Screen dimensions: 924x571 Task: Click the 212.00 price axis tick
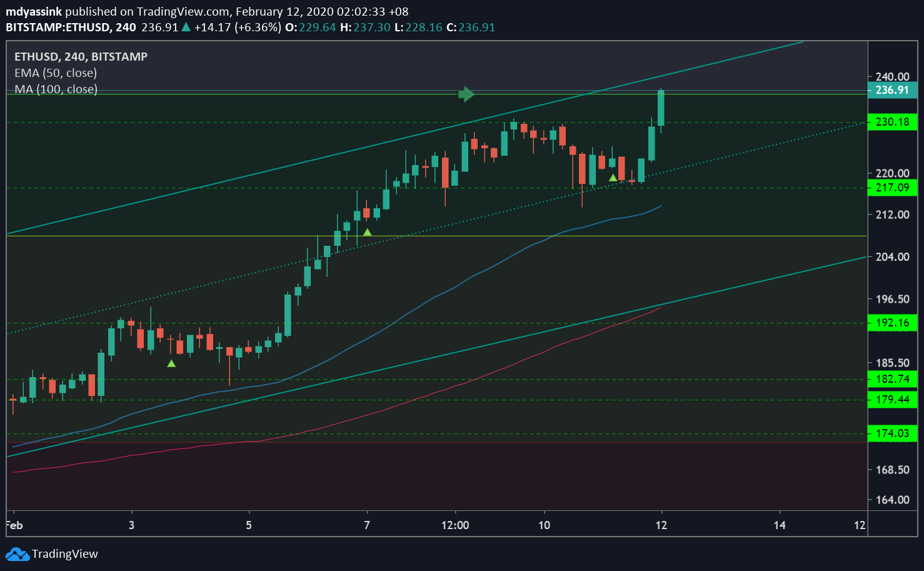892,215
